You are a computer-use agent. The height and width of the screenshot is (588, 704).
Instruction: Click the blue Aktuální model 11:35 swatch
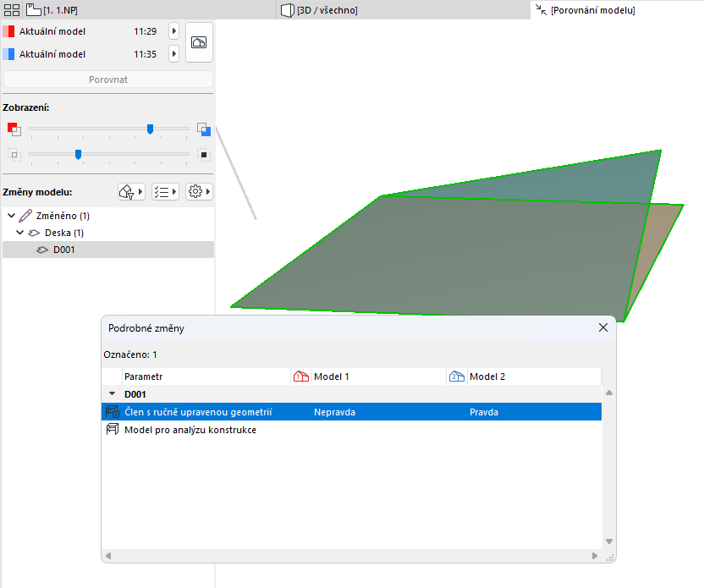[8, 54]
